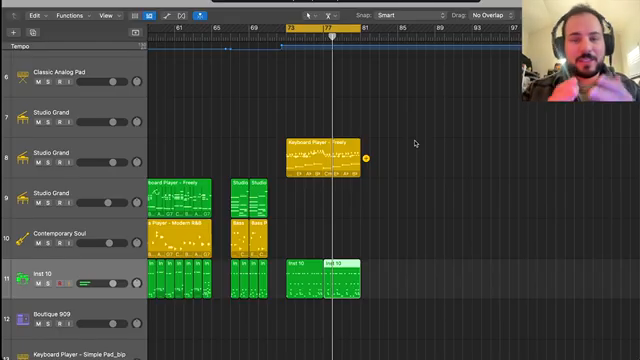Select the Boutique 909 track name
The image size is (640, 360).
tap(52, 314)
